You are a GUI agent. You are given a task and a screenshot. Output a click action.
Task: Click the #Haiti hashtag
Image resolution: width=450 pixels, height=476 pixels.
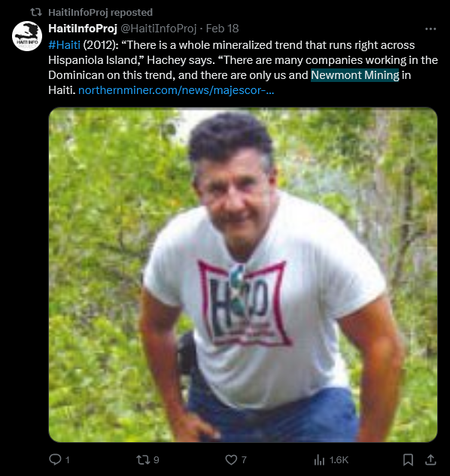pos(64,45)
